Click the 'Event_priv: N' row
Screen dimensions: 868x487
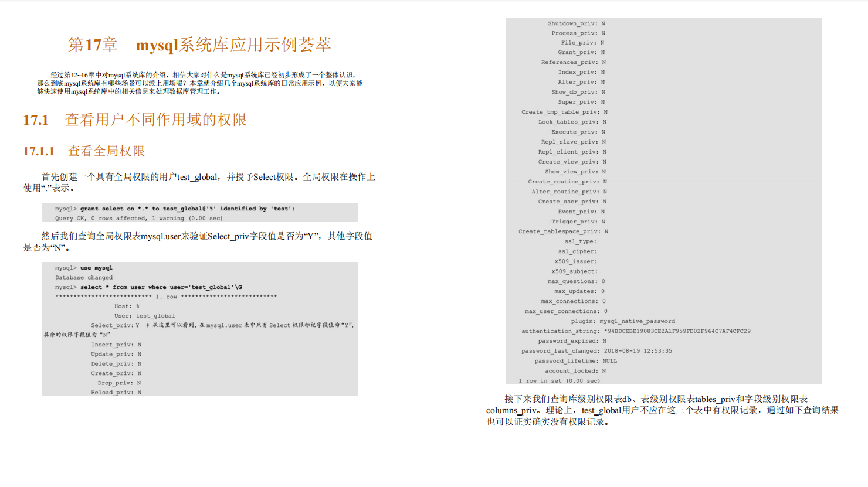pyautogui.click(x=581, y=212)
